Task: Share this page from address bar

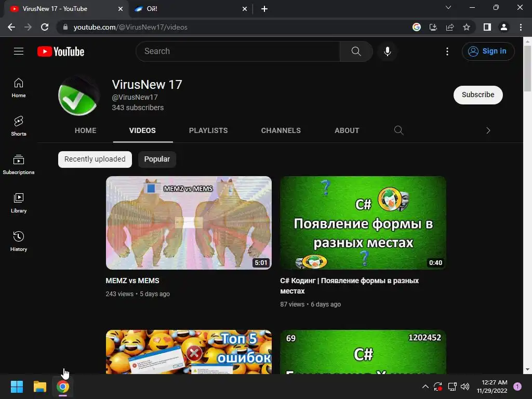Action: point(450,27)
